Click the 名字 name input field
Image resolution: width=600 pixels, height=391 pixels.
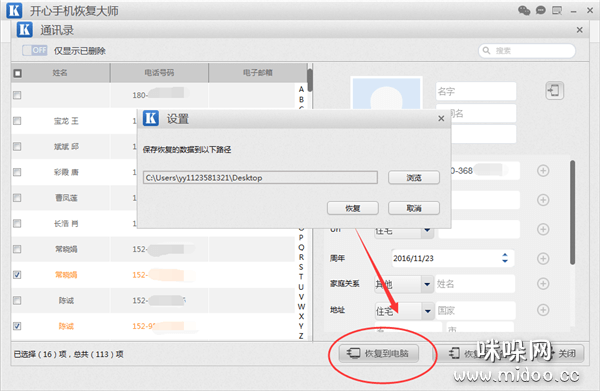point(476,91)
